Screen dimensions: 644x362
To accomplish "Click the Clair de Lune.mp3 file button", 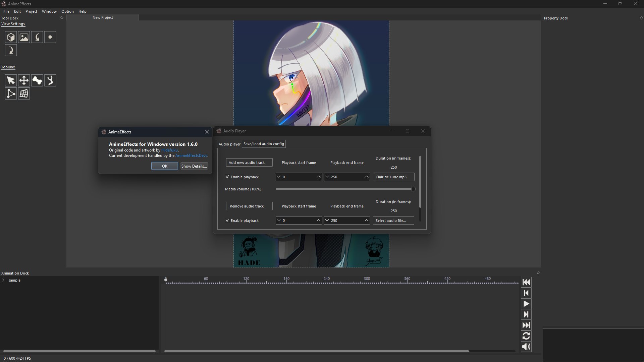I will pos(393,177).
